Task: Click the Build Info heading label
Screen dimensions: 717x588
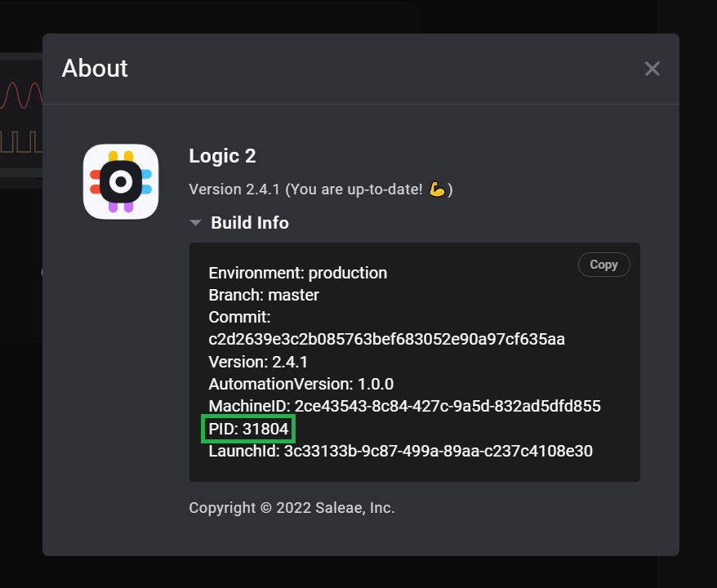Action: pos(249,223)
